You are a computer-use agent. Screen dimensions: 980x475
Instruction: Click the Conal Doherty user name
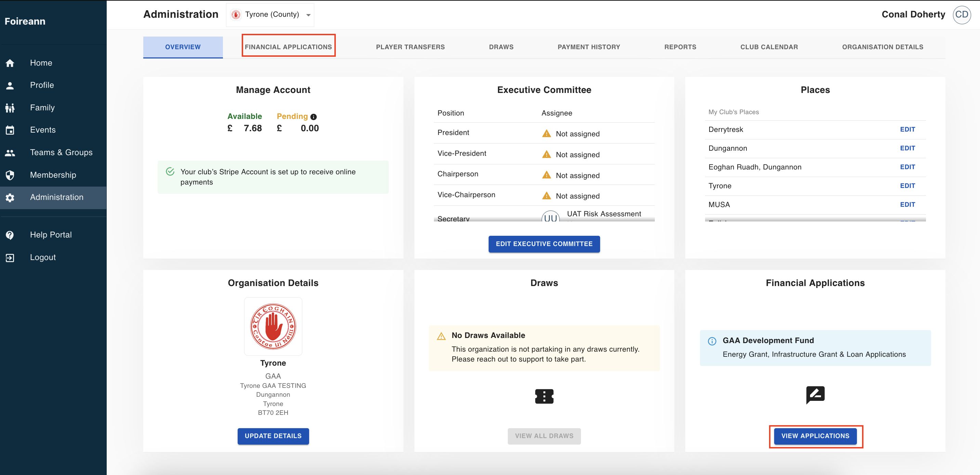[913, 14]
